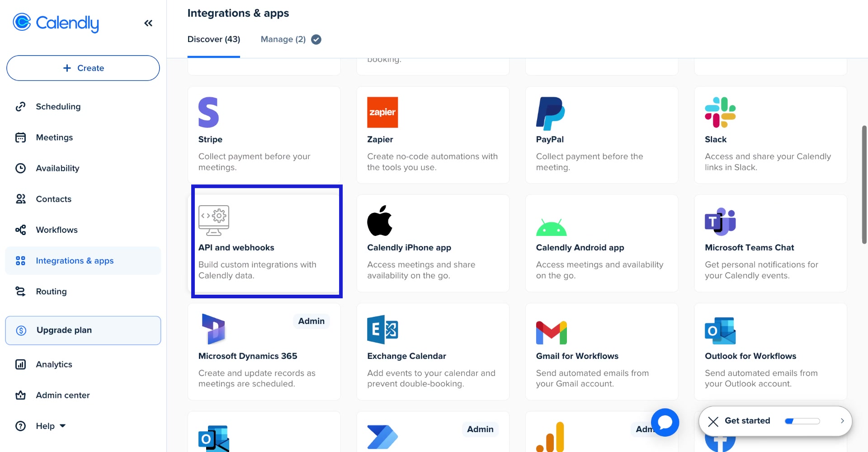
Task: Click the Create button
Action: click(x=83, y=68)
